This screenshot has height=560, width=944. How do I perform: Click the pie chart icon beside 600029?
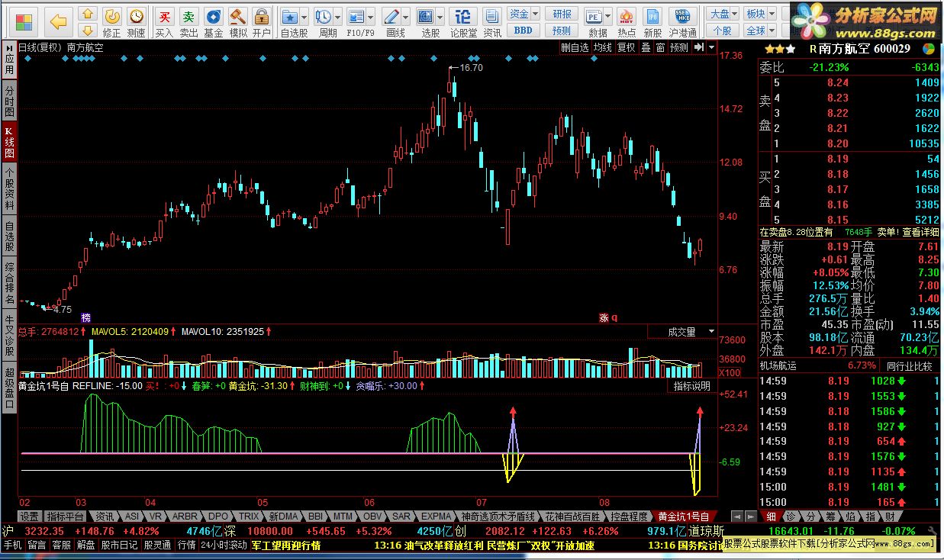pyautogui.click(x=928, y=48)
